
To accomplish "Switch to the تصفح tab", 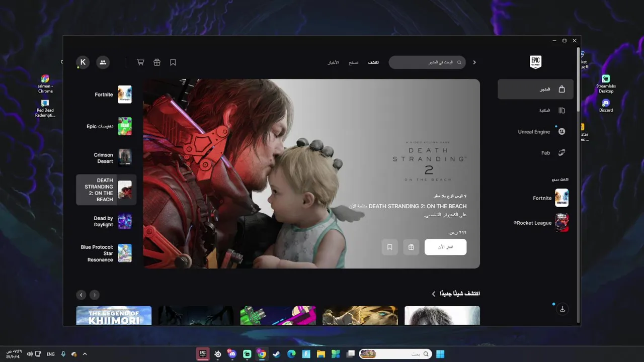I will (x=353, y=62).
